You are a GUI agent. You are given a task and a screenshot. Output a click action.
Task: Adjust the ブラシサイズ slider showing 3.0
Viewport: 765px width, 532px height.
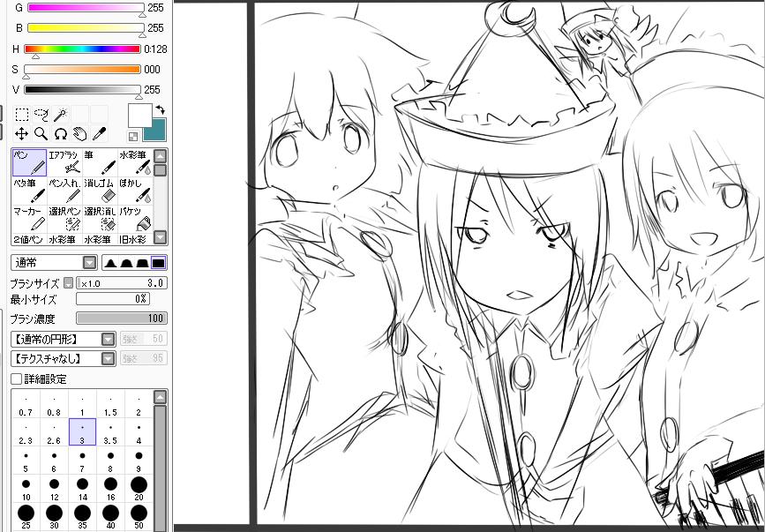click(x=122, y=283)
